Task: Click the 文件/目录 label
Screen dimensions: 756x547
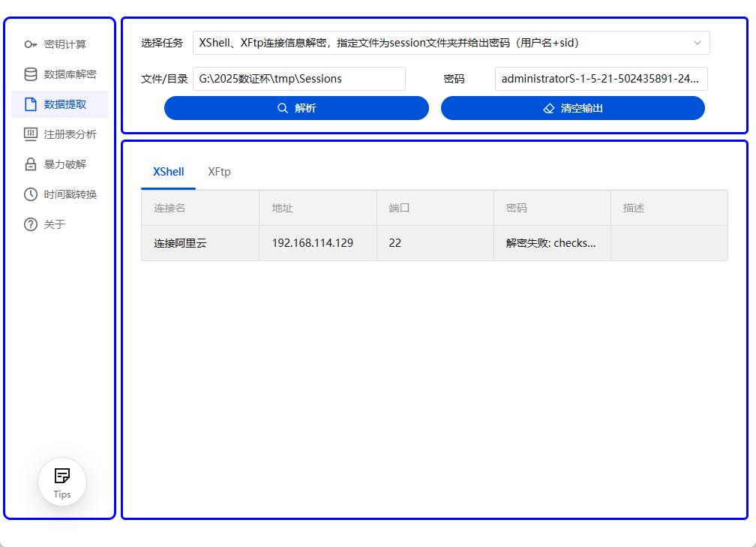Action: point(164,79)
